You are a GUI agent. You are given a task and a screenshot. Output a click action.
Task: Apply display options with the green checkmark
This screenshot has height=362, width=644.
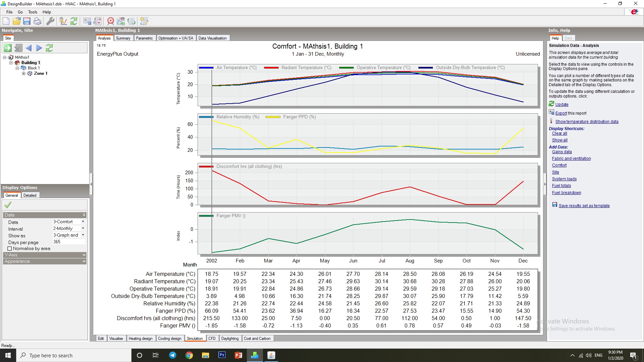pos(8,205)
